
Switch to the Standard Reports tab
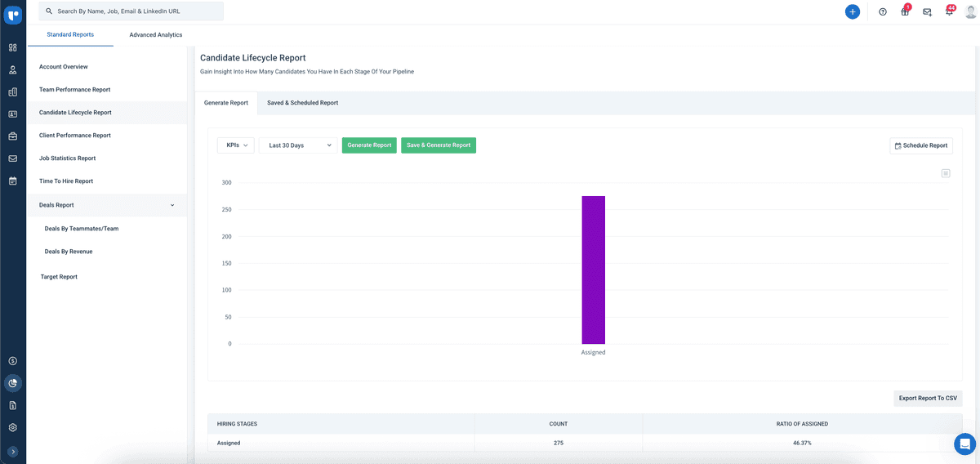pos(70,34)
